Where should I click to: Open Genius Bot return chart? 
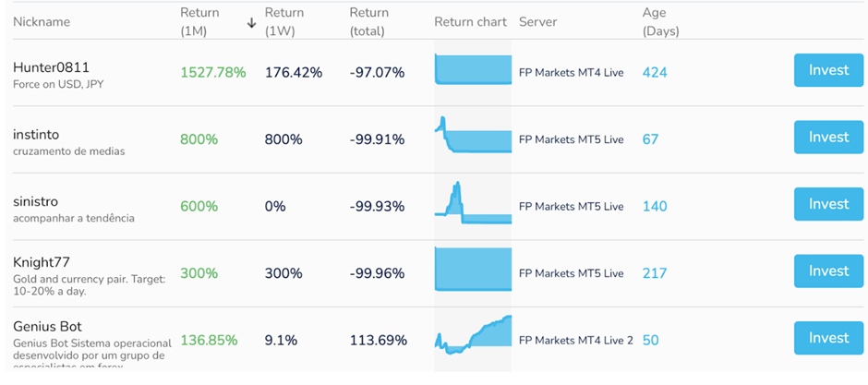[x=474, y=334]
